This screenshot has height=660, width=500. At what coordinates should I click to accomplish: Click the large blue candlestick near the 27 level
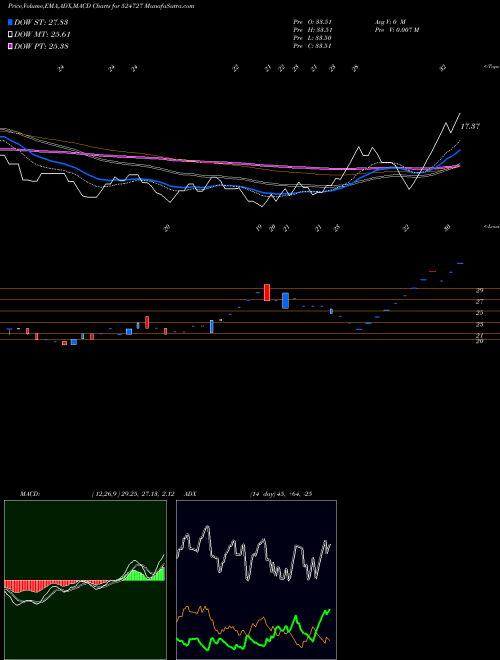(x=285, y=301)
